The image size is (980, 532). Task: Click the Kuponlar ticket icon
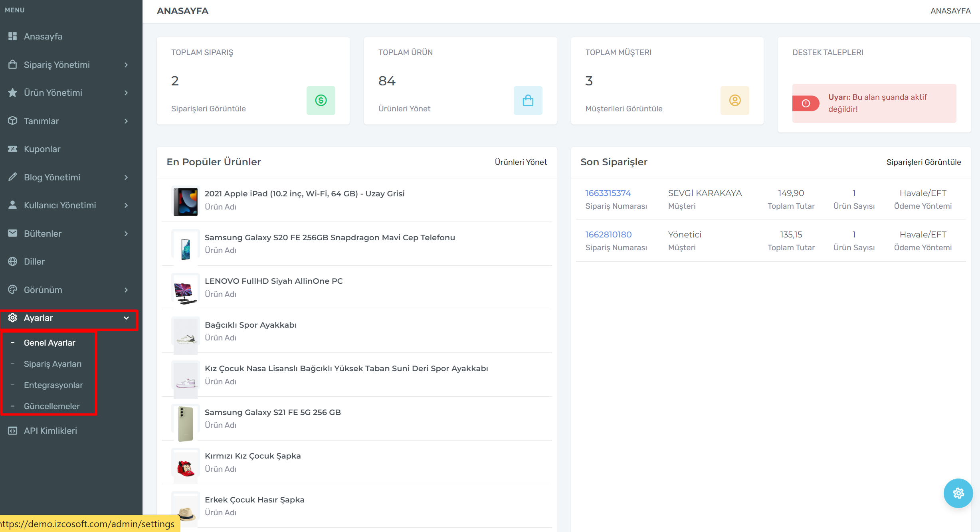pos(13,149)
